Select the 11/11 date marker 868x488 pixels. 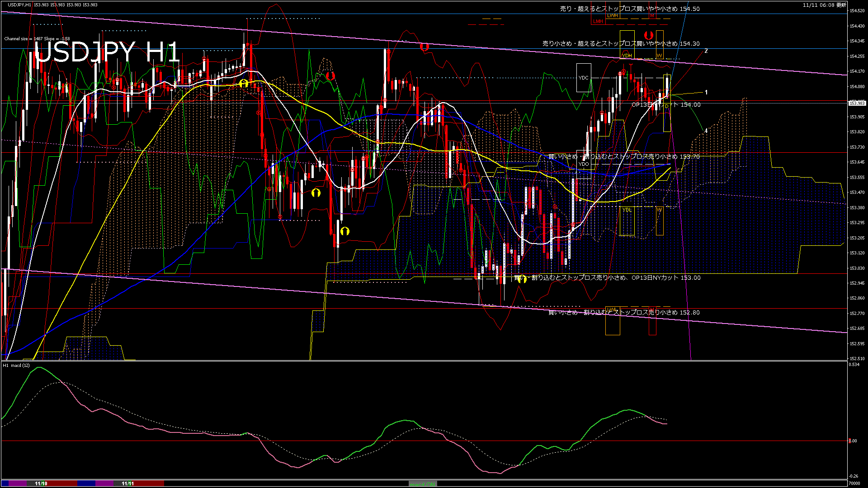point(128,483)
